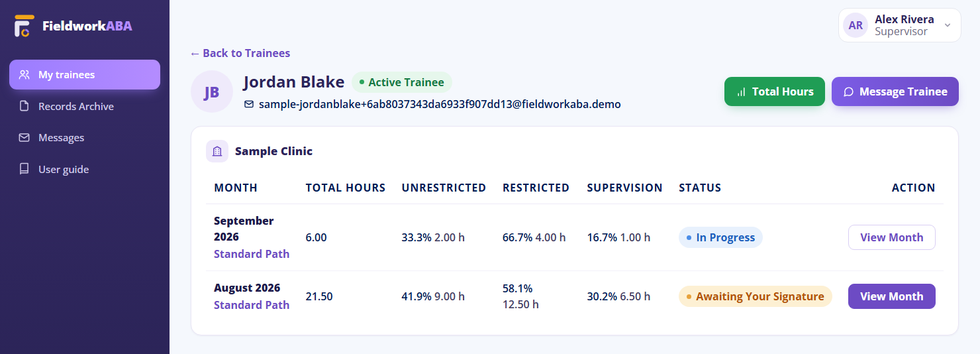
Task: Click the FieldworkABA brand name
Action: 87,26
